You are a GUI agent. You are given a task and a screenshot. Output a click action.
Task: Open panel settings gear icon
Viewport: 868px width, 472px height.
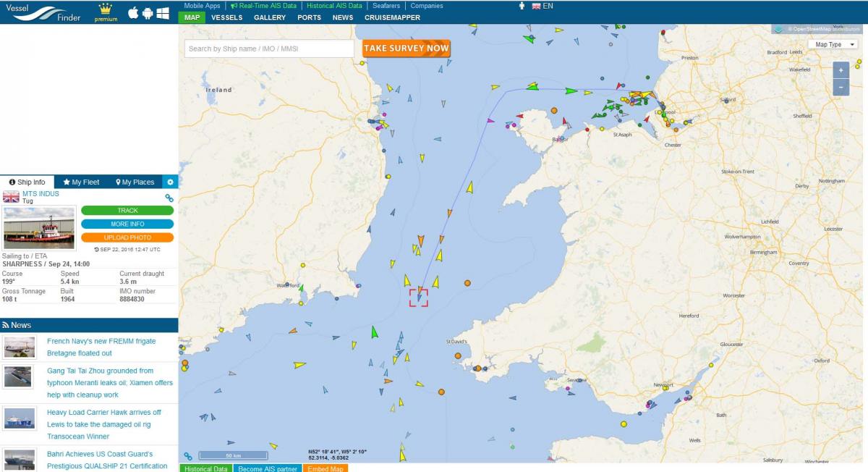tap(170, 182)
